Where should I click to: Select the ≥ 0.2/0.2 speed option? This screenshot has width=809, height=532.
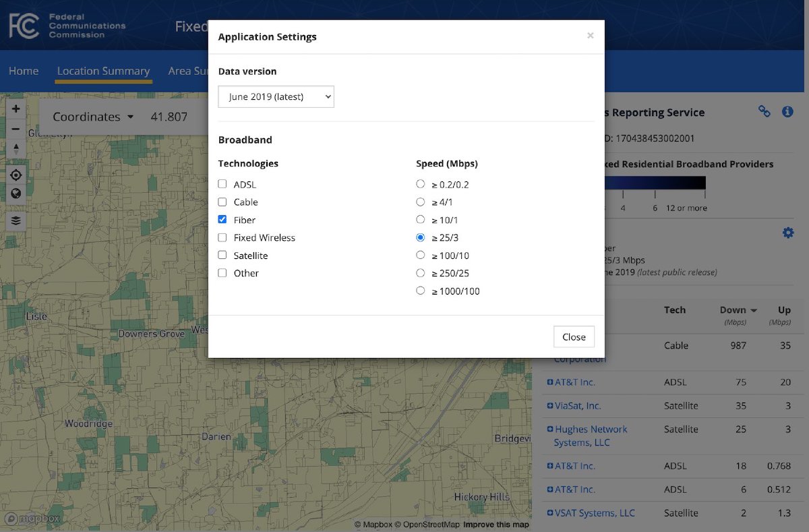[421, 184]
